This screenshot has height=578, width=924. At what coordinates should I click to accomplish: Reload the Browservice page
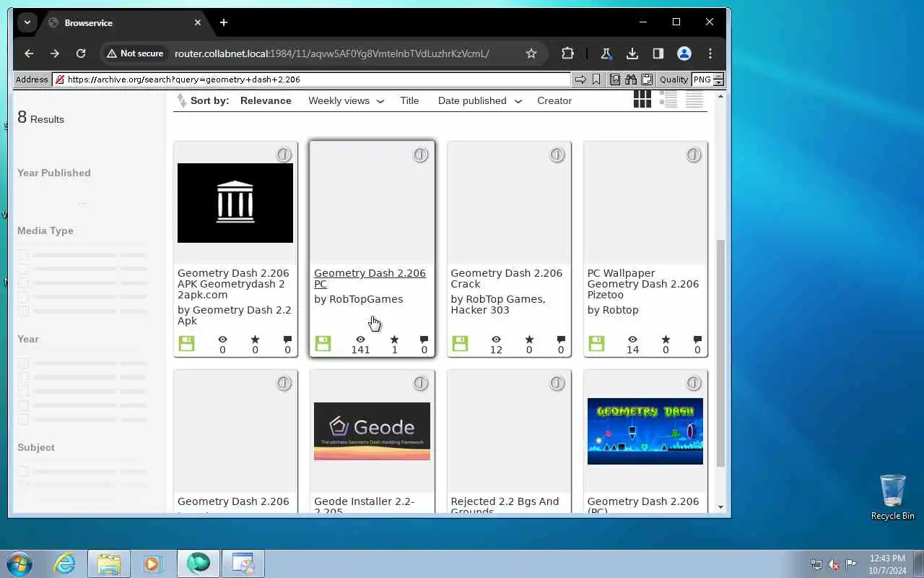81,53
